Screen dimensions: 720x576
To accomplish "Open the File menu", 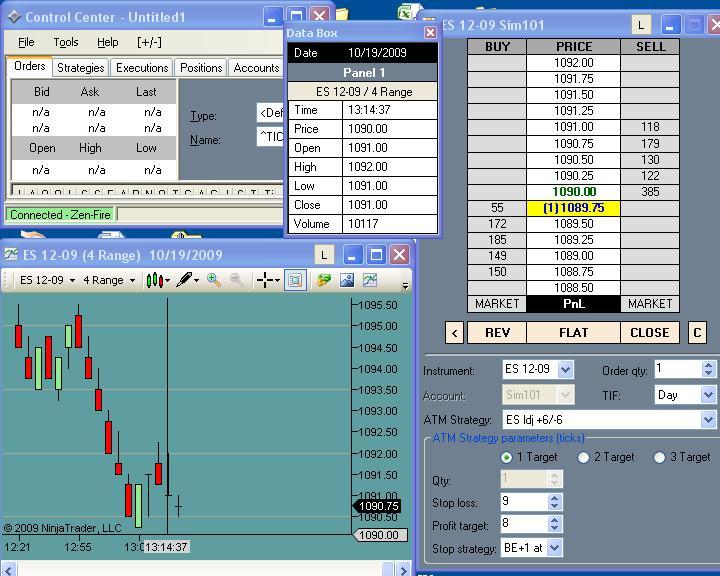I will 26,42.
